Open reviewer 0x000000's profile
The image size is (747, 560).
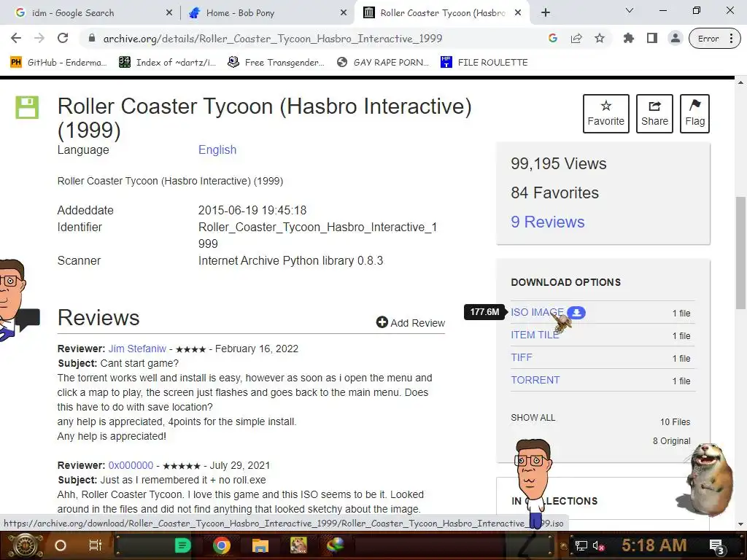click(x=131, y=465)
